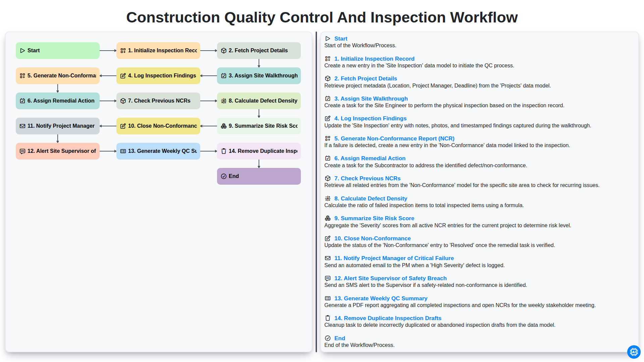This screenshot has width=644, height=362.
Task: Select the Fetch Project Details flowchart node
Action: (259, 51)
